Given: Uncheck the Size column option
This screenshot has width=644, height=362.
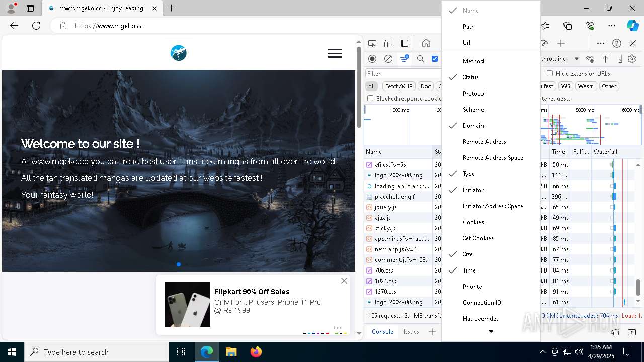Looking at the screenshot, I should coord(491,254).
